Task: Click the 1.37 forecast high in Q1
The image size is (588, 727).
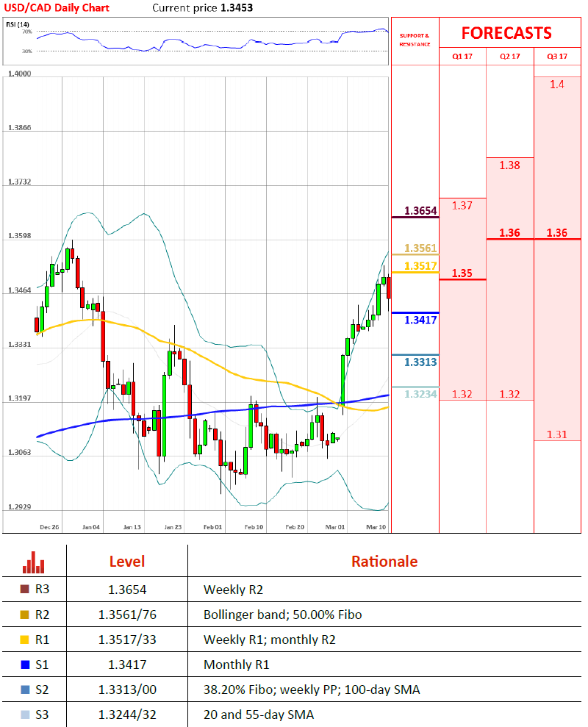Action: (462, 205)
